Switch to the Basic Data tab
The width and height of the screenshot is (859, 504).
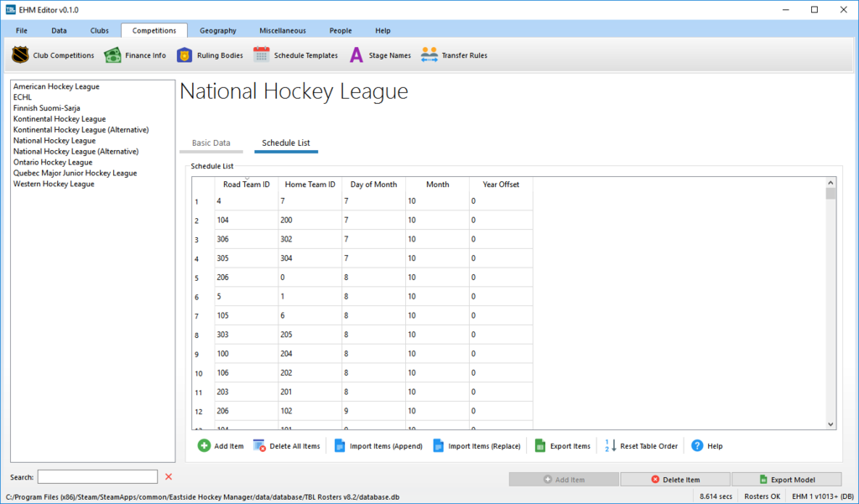tap(211, 143)
